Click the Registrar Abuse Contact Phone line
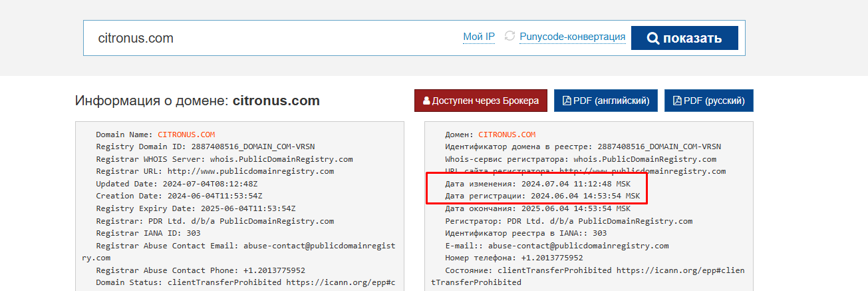The width and height of the screenshot is (868, 291). [200, 270]
